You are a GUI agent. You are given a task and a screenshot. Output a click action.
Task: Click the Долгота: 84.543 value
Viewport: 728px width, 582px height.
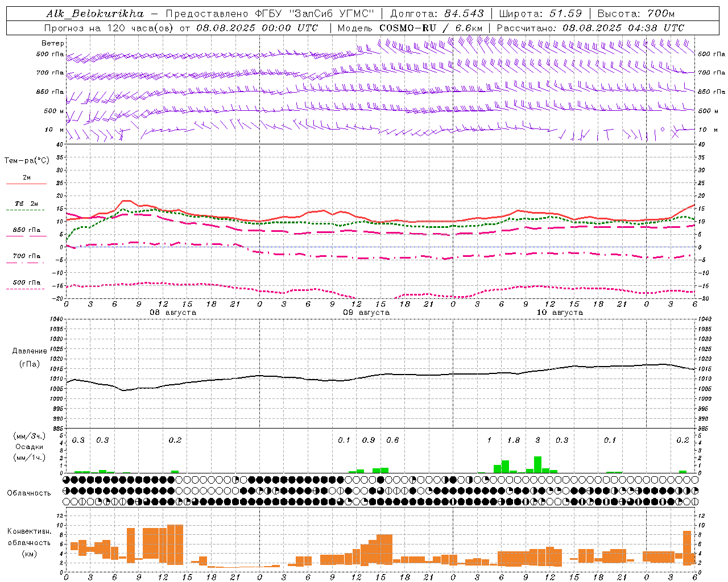pos(438,14)
